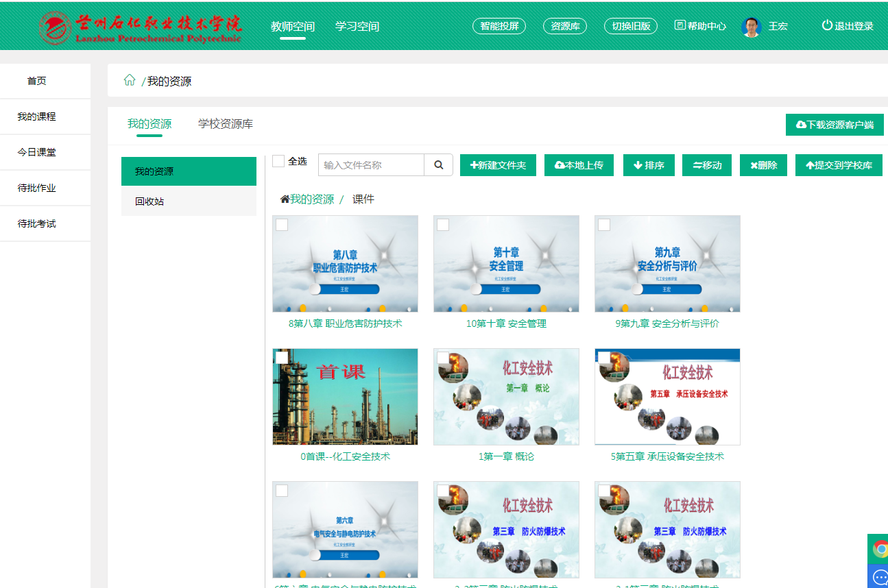Switch to 学校资源库 tab
This screenshot has height=588, width=888.
coord(226,124)
